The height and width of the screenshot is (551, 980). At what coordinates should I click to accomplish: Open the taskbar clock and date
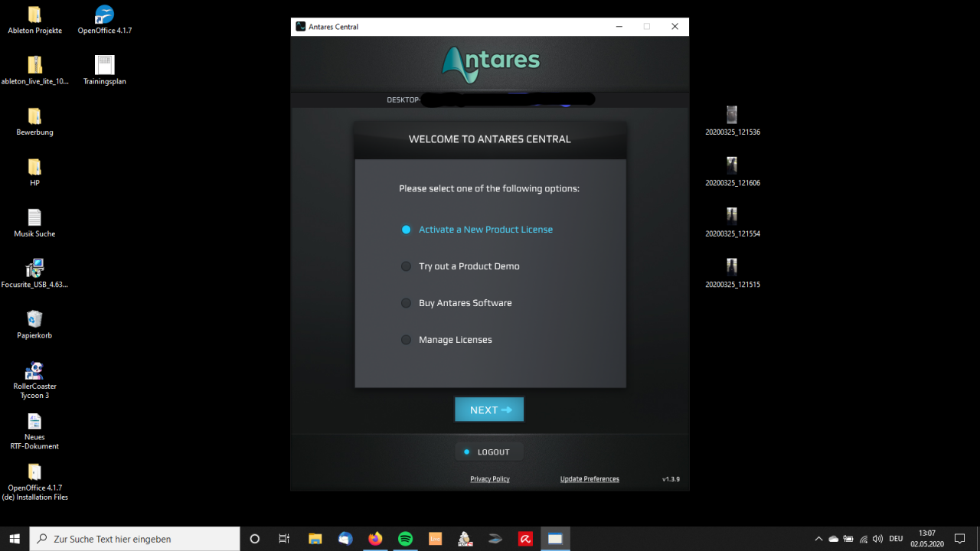pos(927,539)
